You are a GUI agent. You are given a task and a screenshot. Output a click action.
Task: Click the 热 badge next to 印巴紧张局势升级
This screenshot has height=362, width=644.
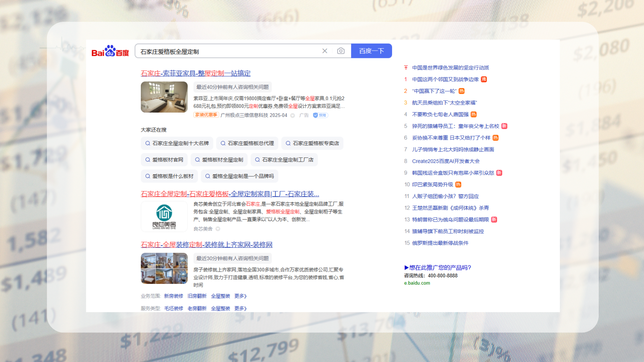click(458, 185)
